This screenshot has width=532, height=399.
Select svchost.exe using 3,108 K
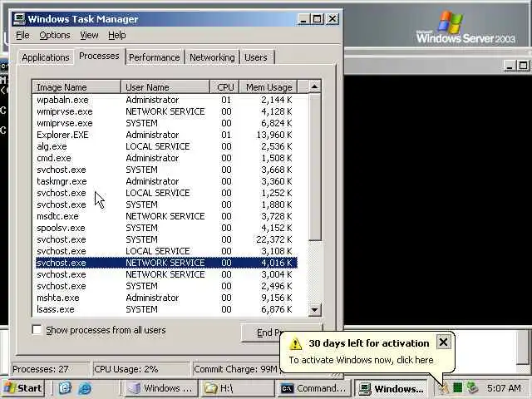166,251
